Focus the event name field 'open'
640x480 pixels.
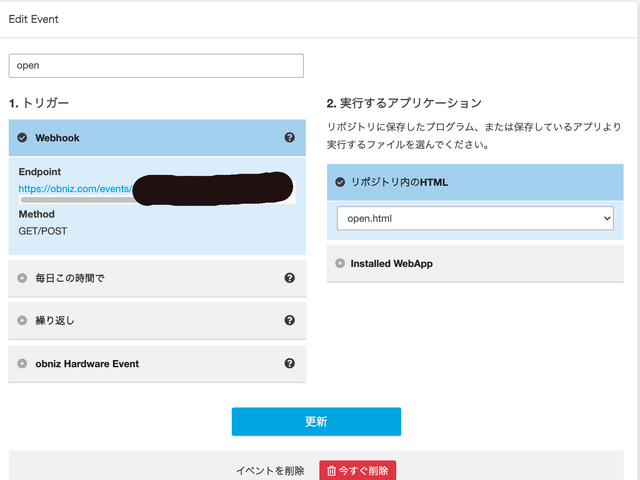click(x=156, y=66)
